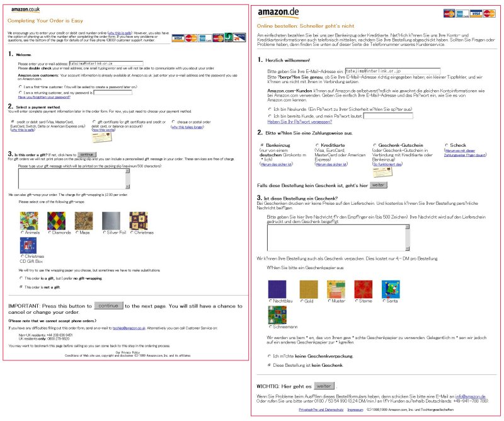
Task: Click the amazon.de logo
Action: (x=278, y=13)
